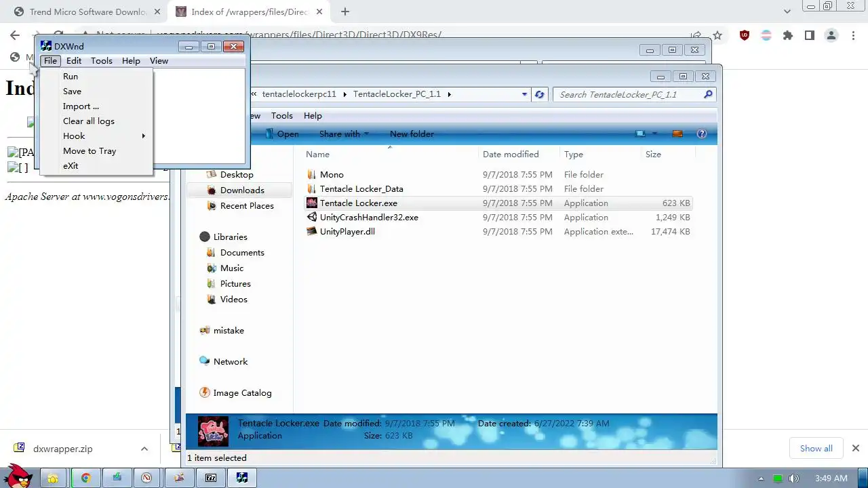Choose Run from the File menu
Viewport: 868px width, 488px height.
(97, 77)
